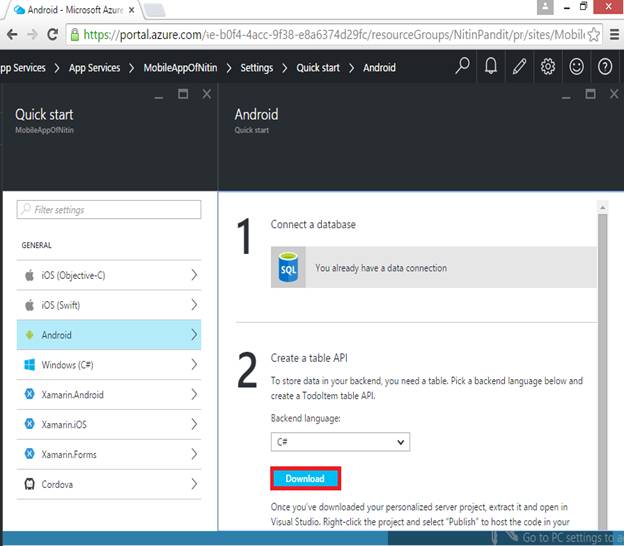
Task: Open the help question mark icon
Action: (x=605, y=66)
